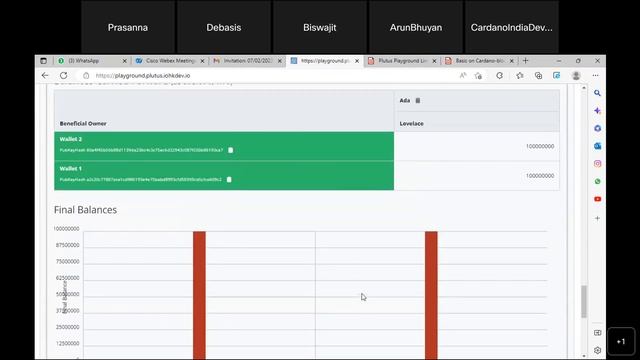Click the Browser essentials icon
640x360 pixels.
(x=557, y=76)
